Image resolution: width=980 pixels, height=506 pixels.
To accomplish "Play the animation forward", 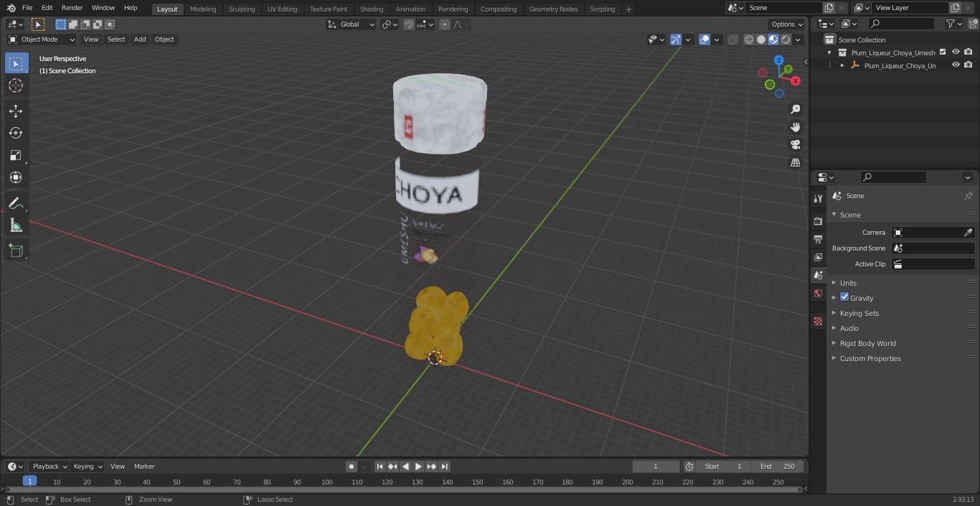I will click(419, 467).
